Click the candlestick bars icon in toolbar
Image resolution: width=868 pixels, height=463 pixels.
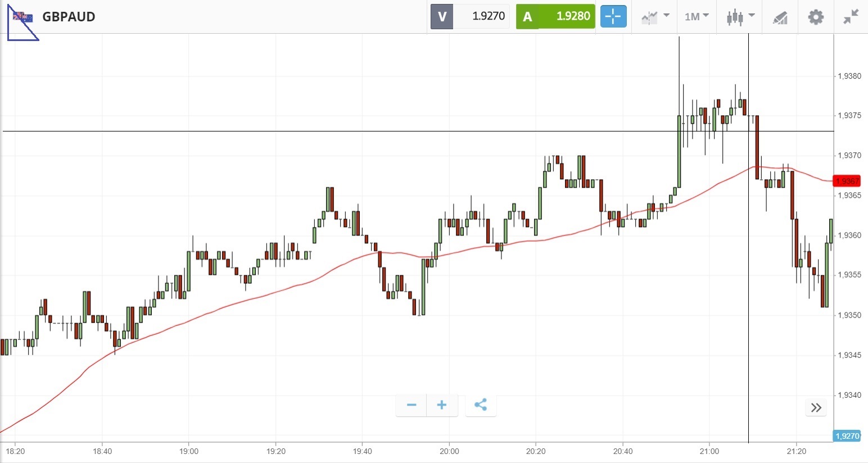pos(734,17)
